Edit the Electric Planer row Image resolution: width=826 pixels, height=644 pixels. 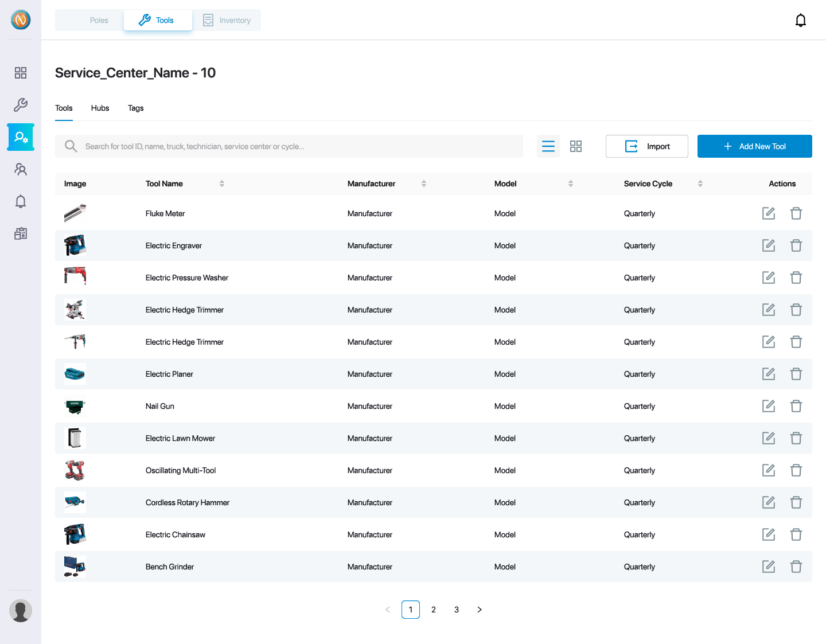click(769, 374)
